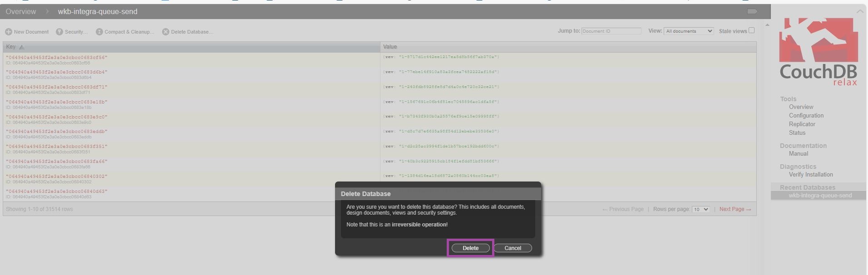Open document key ending 0683df71
Image resolution: width=868 pixels, height=275 pixels.
(57, 87)
